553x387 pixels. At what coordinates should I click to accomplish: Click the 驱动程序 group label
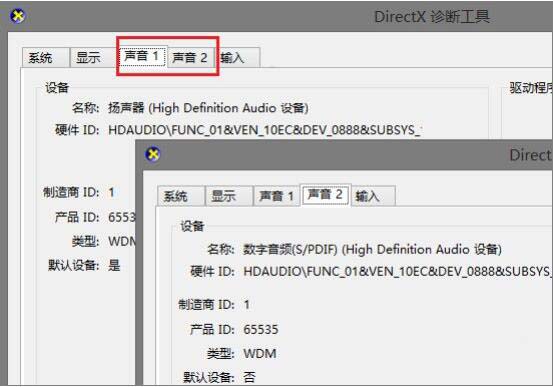click(531, 88)
